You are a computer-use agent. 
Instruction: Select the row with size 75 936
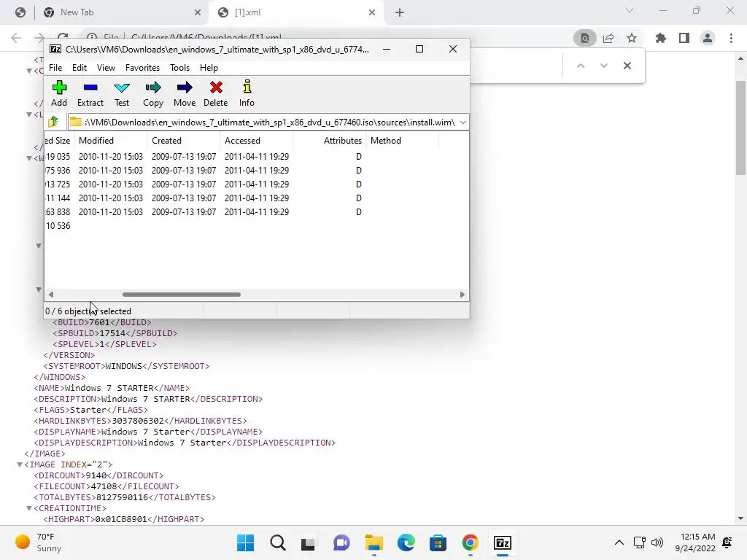point(256,170)
